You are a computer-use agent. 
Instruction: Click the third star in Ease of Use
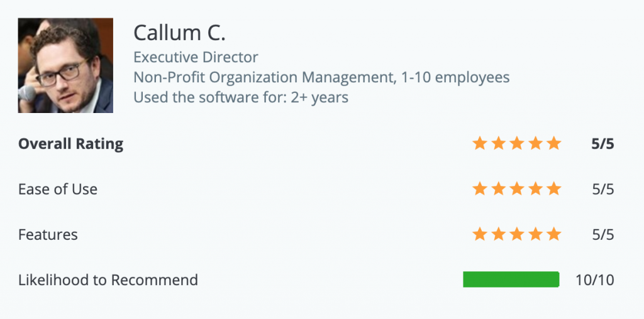point(516,189)
